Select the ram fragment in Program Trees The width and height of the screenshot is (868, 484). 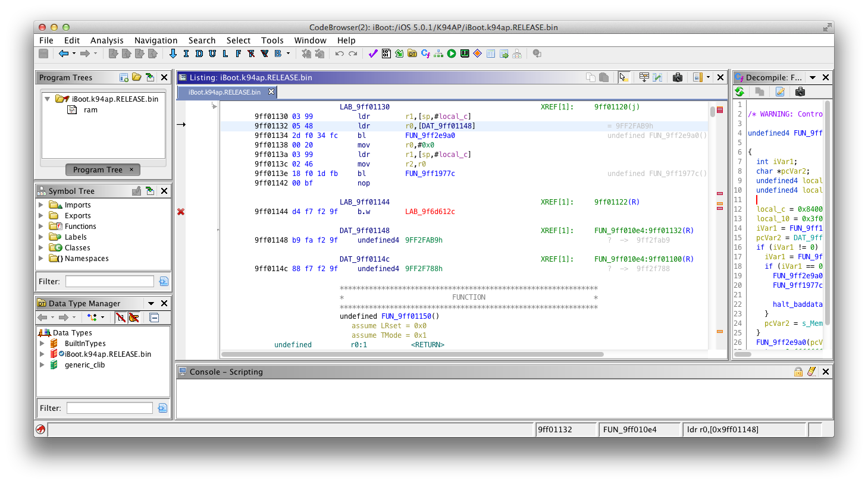(90, 110)
